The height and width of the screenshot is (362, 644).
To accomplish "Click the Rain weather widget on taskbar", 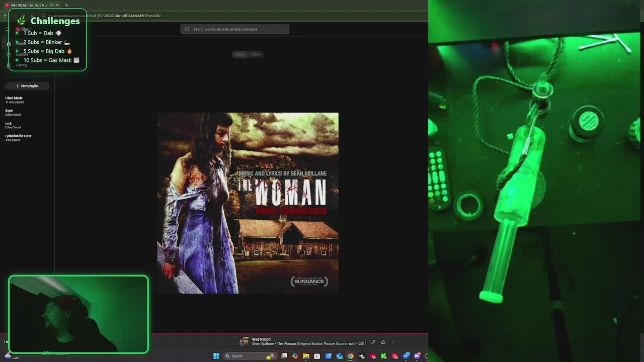I will pos(11,356).
